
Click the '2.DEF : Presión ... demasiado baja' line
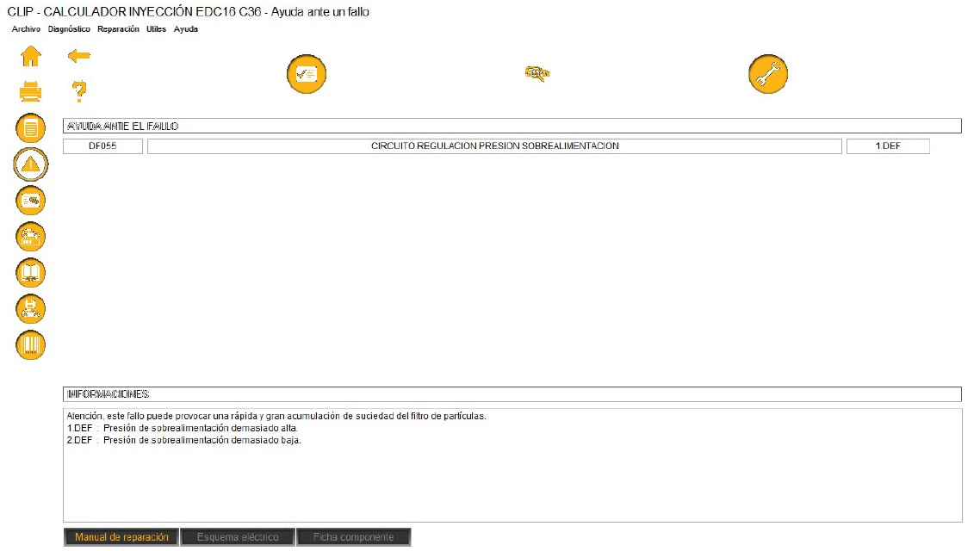[183, 441]
